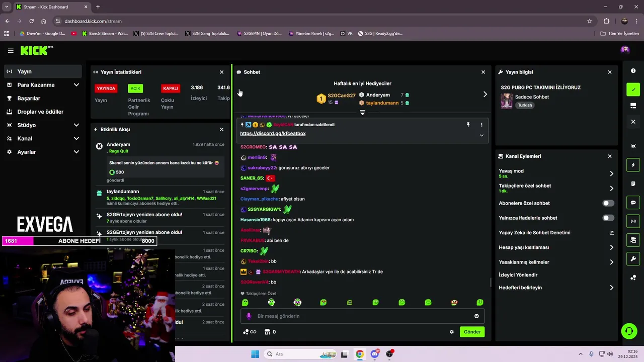Open chat settings gear beside Gönder
The width and height of the screenshot is (644, 362).
pyautogui.click(x=452, y=332)
